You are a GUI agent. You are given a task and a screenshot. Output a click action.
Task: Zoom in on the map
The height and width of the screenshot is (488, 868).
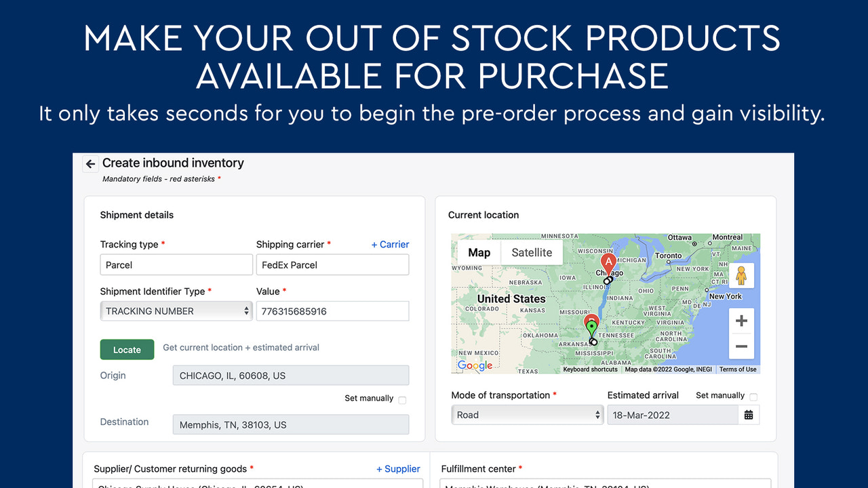(x=741, y=320)
